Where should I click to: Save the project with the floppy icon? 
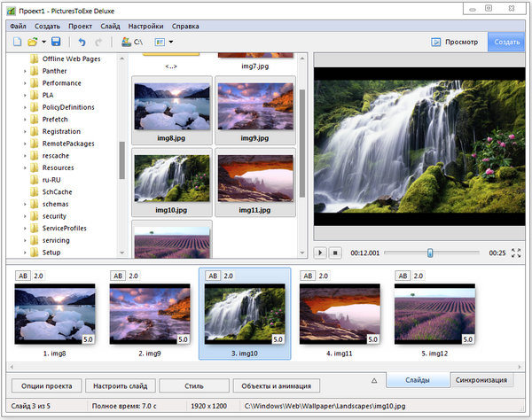click(56, 42)
